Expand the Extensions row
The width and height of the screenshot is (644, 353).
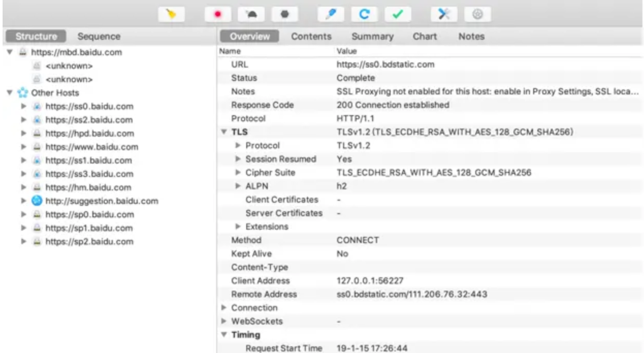tap(238, 227)
